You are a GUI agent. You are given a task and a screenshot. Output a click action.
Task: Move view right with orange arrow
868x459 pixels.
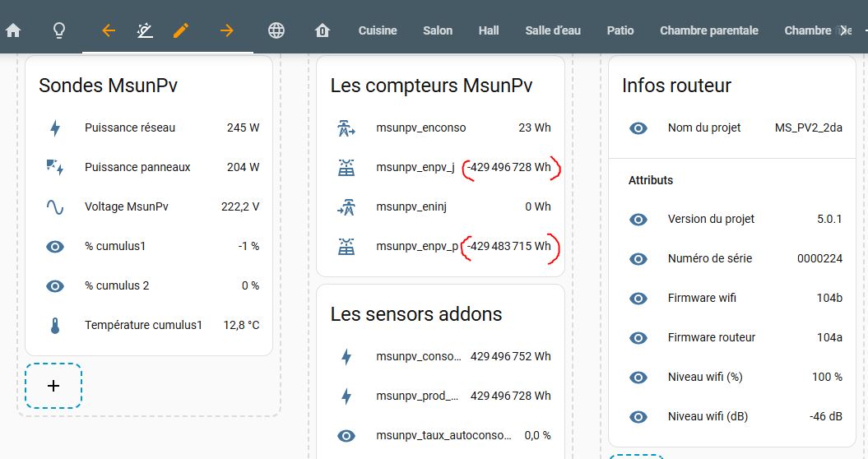point(227,30)
